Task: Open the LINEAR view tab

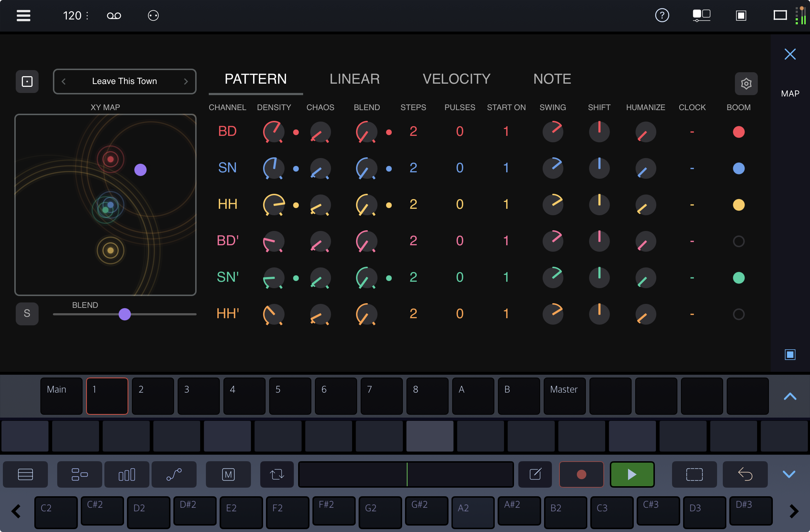Action: (355, 79)
